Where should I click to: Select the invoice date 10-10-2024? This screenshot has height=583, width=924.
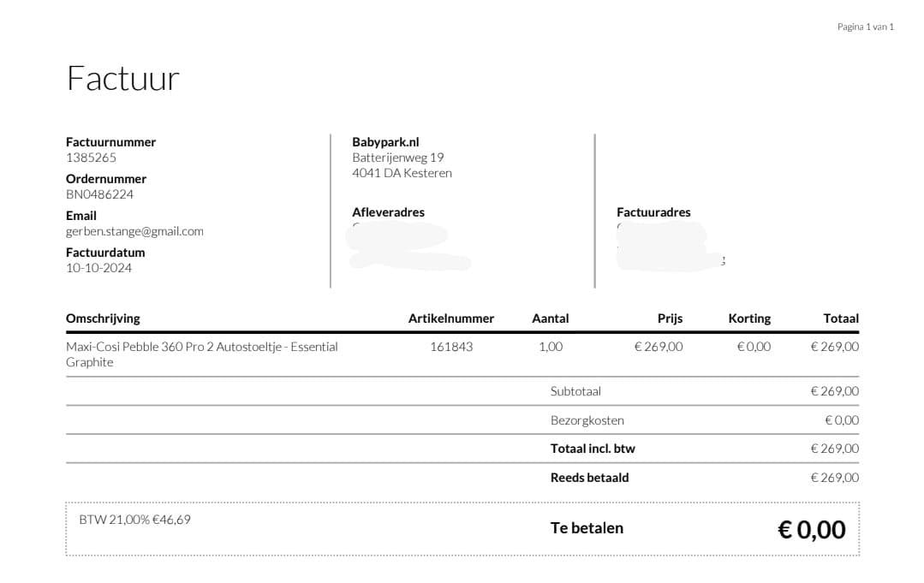click(98, 268)
